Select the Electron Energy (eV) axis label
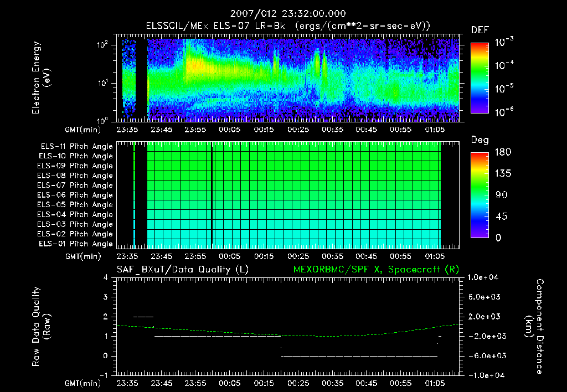The image size is (567, 392). pyautogui.click(x=41, y=78)
